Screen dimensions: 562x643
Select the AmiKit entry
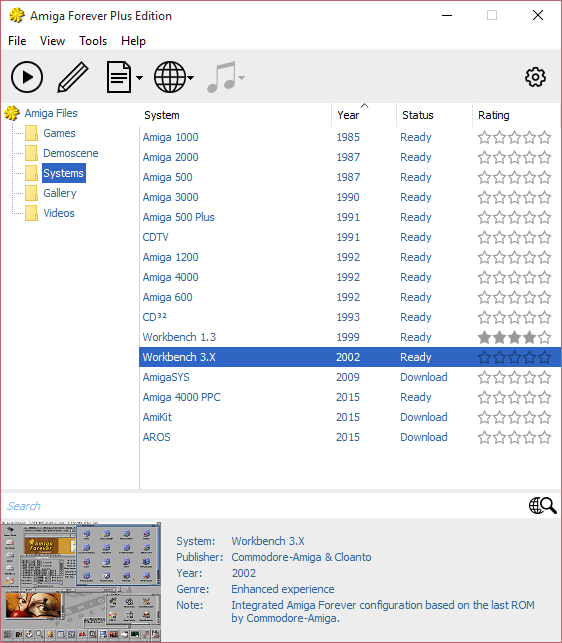[x=157, y=417]
